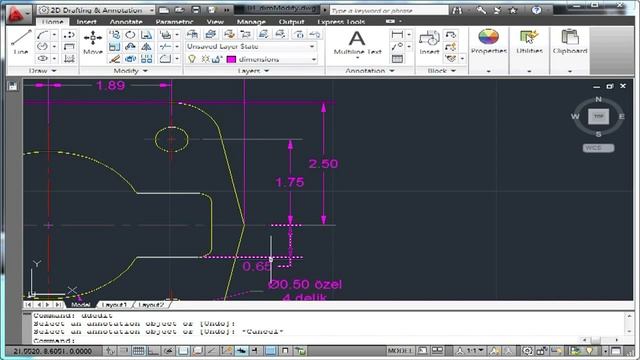
Task: Expand the Block panel
Action: click(442, 71)
